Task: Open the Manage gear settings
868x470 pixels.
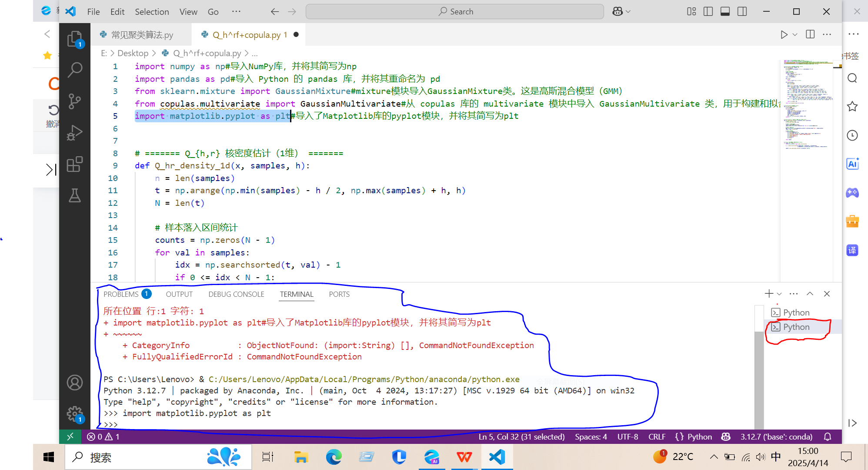Action: point(75,413)
